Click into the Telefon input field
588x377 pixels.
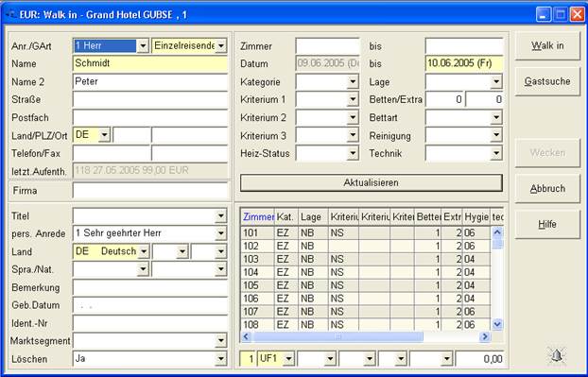click(112, 153)
